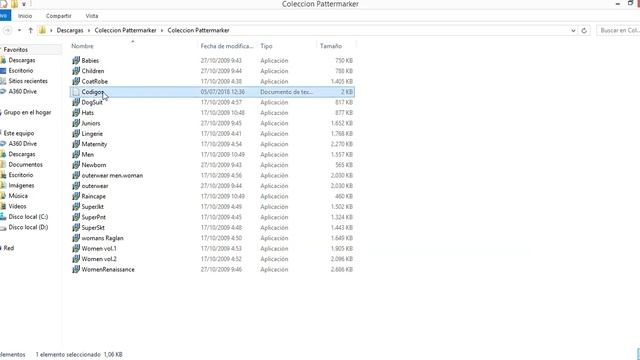Image resolution: width=640 pixels, height=360 pixels.
Task: Sort files by Nombre column
Action: coord(82,46)
